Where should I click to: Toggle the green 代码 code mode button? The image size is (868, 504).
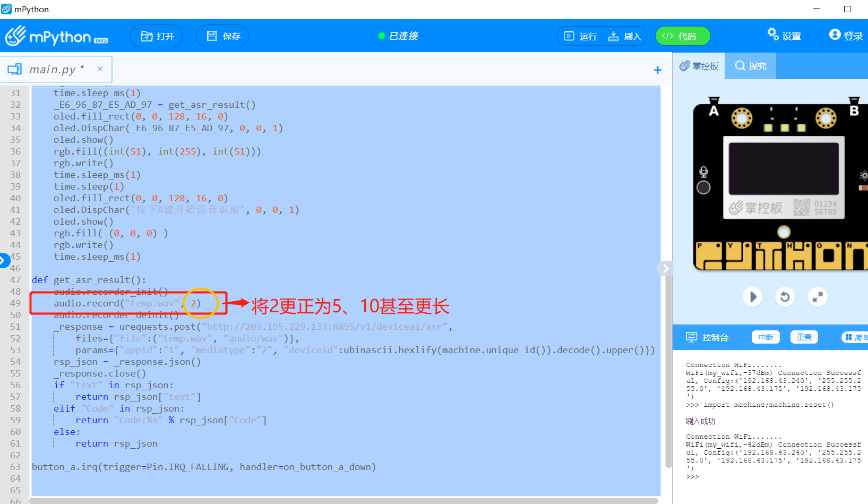(x=683, y=36)
